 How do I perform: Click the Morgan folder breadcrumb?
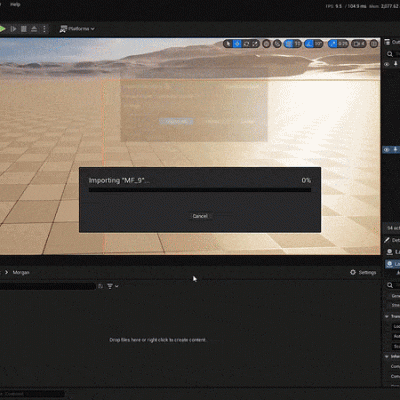coord(21,272)
